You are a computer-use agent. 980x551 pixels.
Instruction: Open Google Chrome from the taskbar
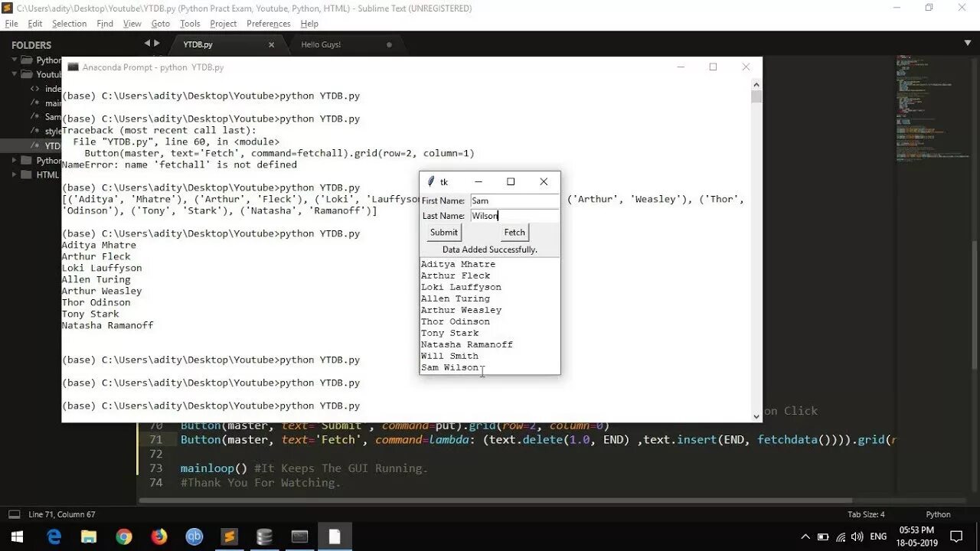click(124, 537)
